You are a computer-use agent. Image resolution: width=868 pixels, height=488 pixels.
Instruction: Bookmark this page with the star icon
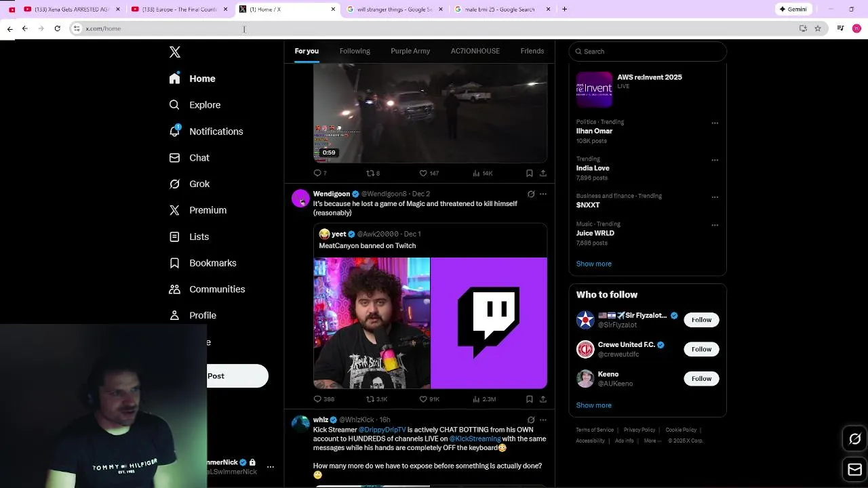click(818, 28)
